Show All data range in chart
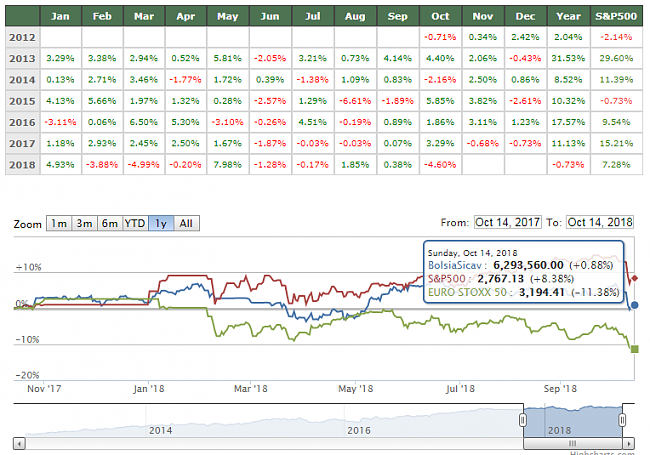This screenshot has height=455, width=650. [x=184, y=223]
